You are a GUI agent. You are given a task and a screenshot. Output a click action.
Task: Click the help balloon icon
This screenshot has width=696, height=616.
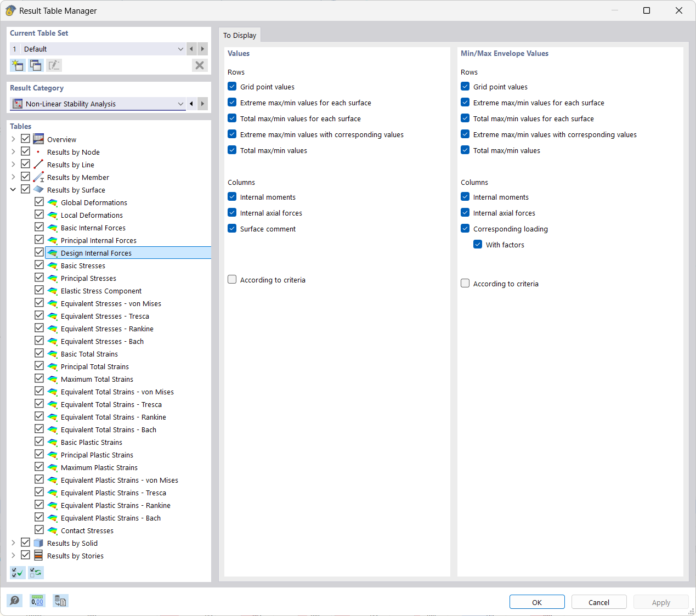coord(14,601)
